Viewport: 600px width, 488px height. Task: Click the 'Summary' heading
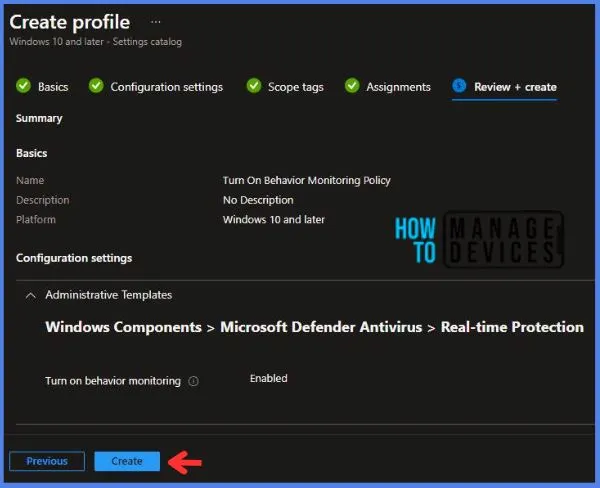(39, 119)
